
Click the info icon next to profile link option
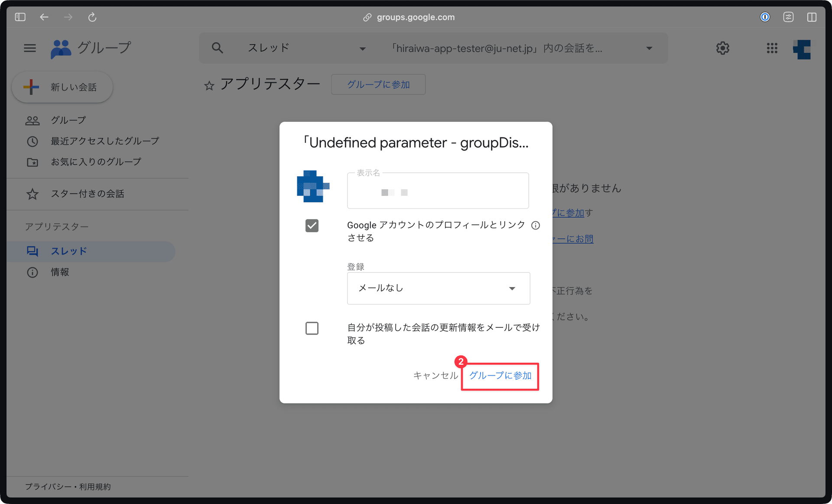point(536,225)
